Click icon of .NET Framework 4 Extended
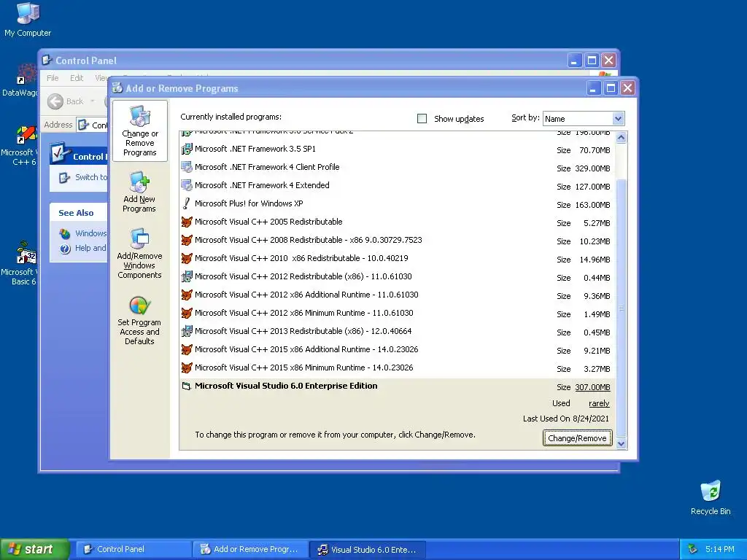This screenshot has height=560, width=747. point(187,185)
